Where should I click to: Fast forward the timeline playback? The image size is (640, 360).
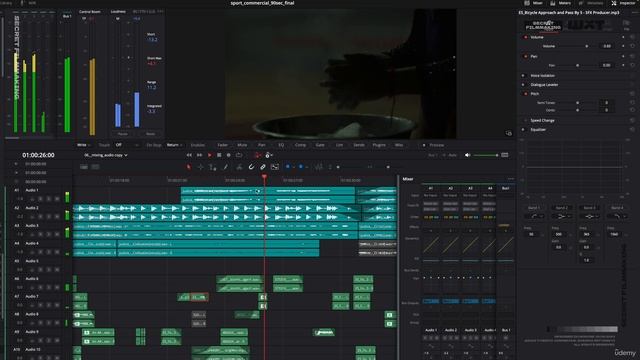pyautogui.click(x=199, y=155)
